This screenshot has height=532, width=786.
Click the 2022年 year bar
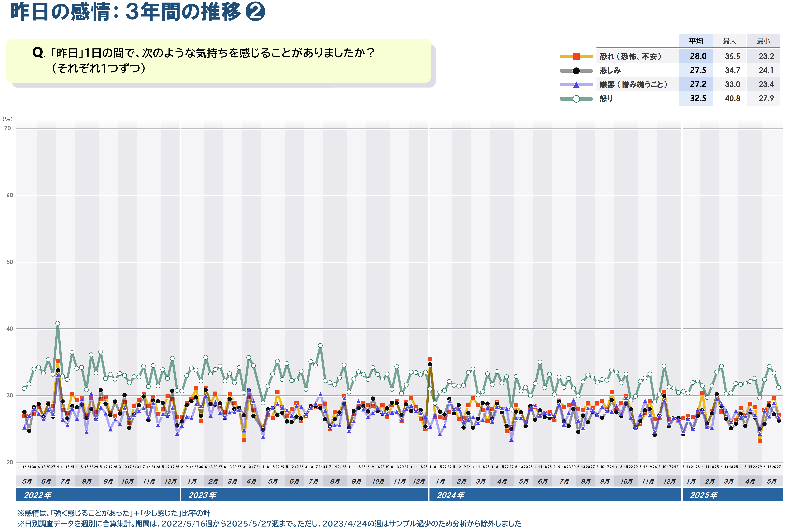(x=98, y=495)
